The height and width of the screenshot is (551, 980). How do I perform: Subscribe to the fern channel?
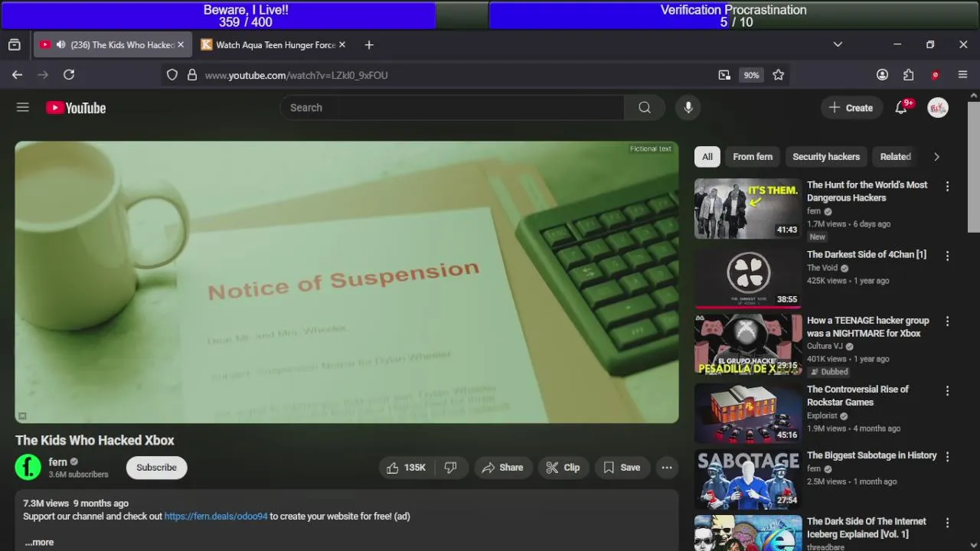point(156,468)
